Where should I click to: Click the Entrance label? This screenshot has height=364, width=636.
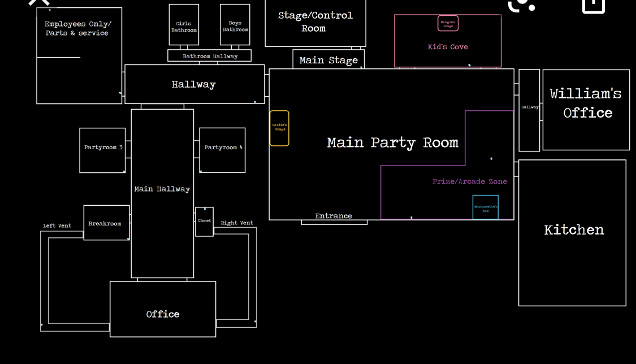pyautogui.click(x=334, y=216)
